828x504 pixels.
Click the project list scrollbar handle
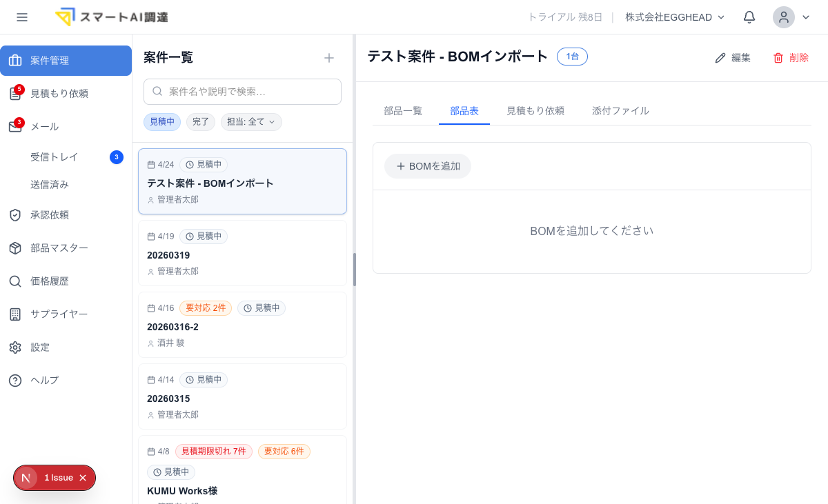(x=355, y=270)
